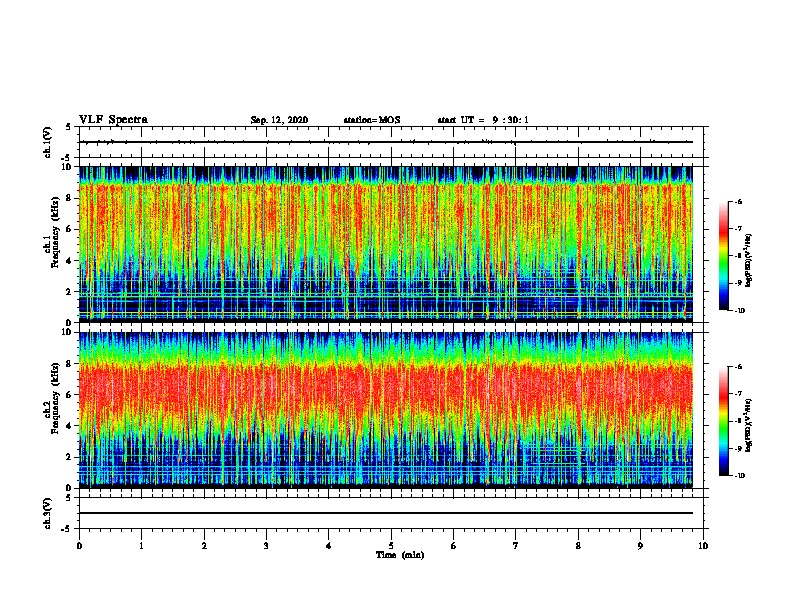
Task: Click the '-6' label on ch.1 color bar
Action: click(x=738, y=201)
